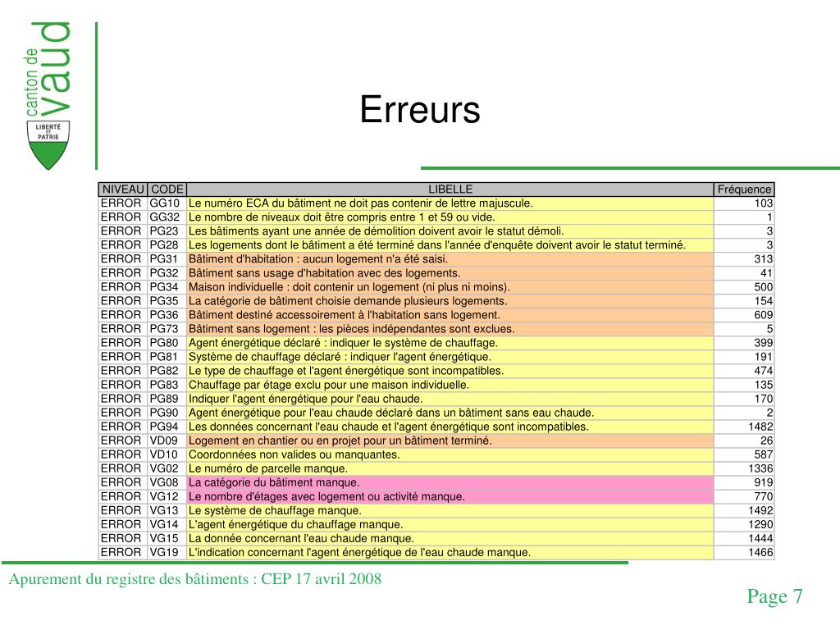Viewport: 840px width, 630px height.
Task: Select label 'Le nombre d'étages avec logement...'
Action: (326, 496)
